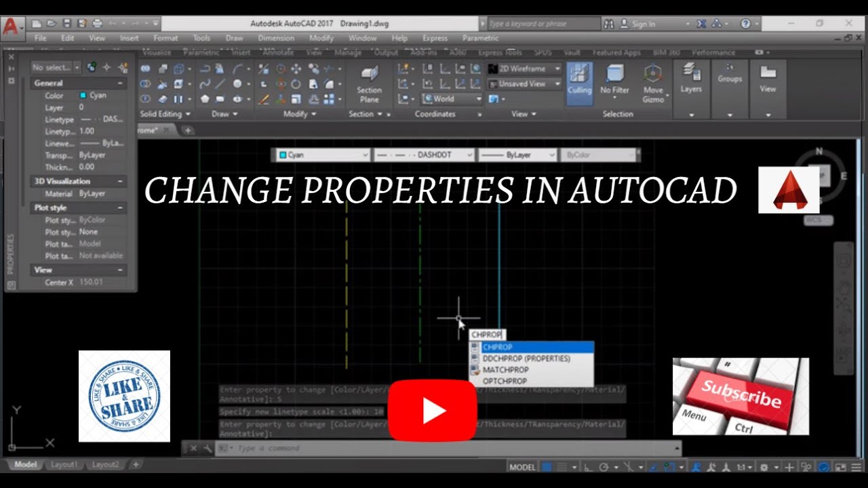Select MATCHPROP from the command suggestion list

(532, 370)
